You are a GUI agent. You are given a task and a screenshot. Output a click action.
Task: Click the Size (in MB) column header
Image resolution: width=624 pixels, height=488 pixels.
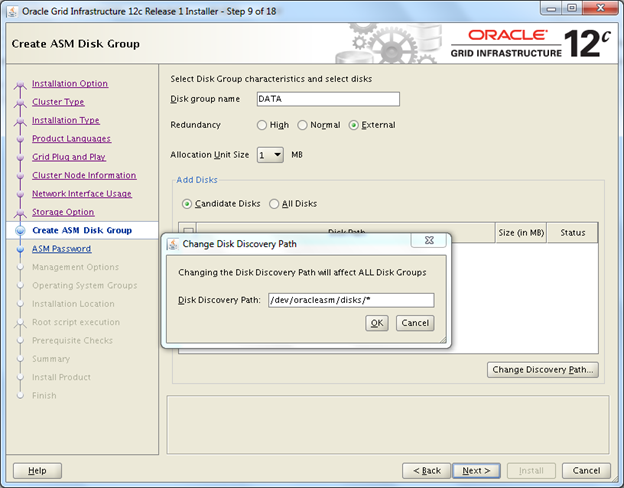tap(521, 232)
